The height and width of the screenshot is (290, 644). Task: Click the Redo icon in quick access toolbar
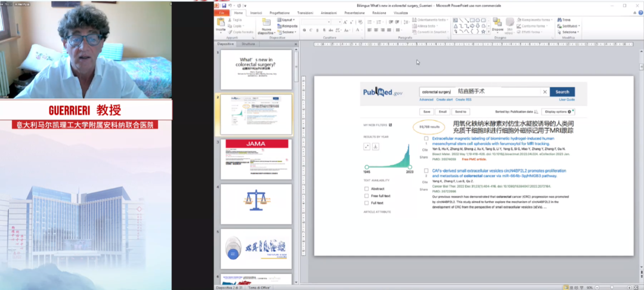pos(239,6)
